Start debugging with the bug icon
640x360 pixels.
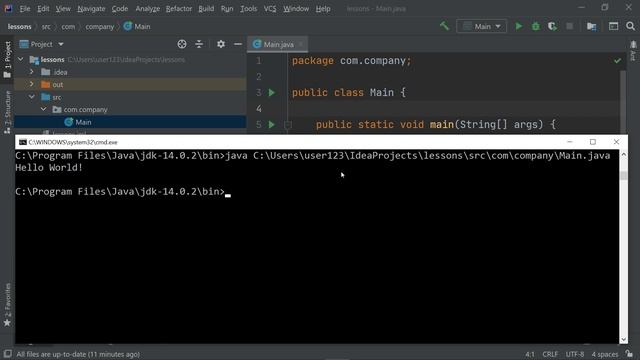(x=536, y=26)
